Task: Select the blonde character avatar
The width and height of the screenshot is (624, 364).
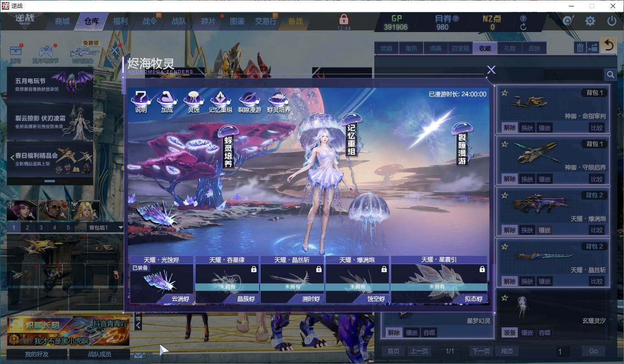Action: point(85,211)
